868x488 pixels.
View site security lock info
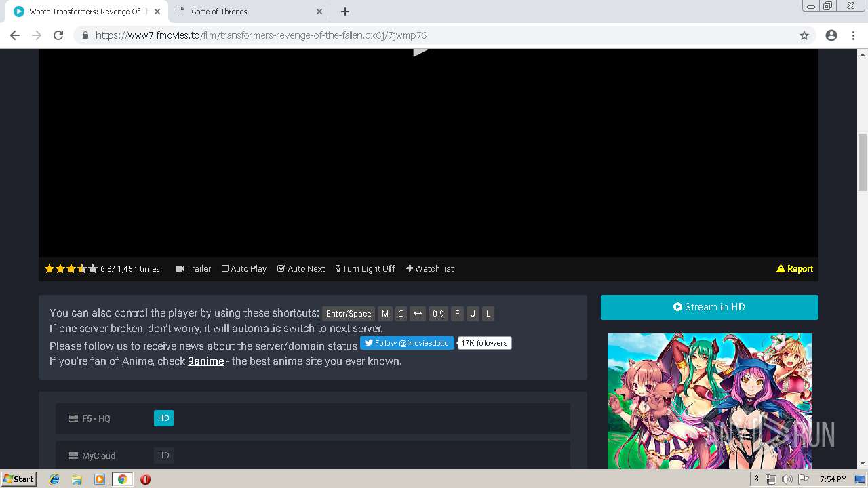tap(85, 35)
